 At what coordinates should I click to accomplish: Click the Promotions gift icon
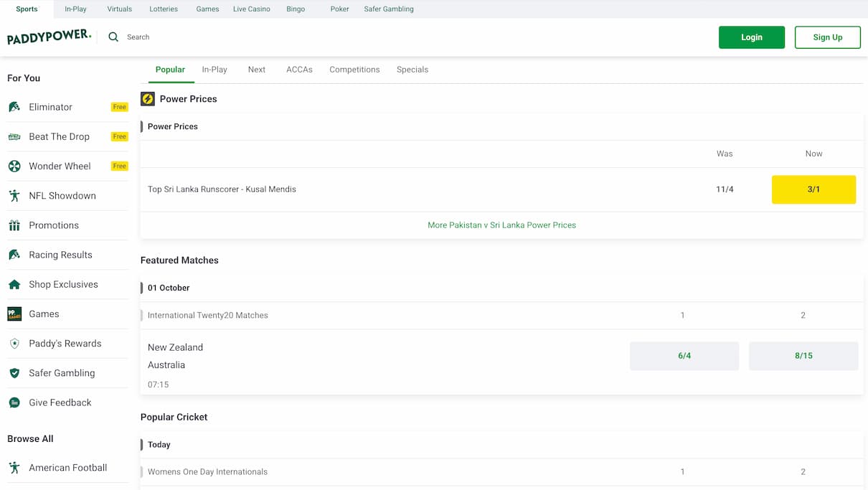[14, 225]
